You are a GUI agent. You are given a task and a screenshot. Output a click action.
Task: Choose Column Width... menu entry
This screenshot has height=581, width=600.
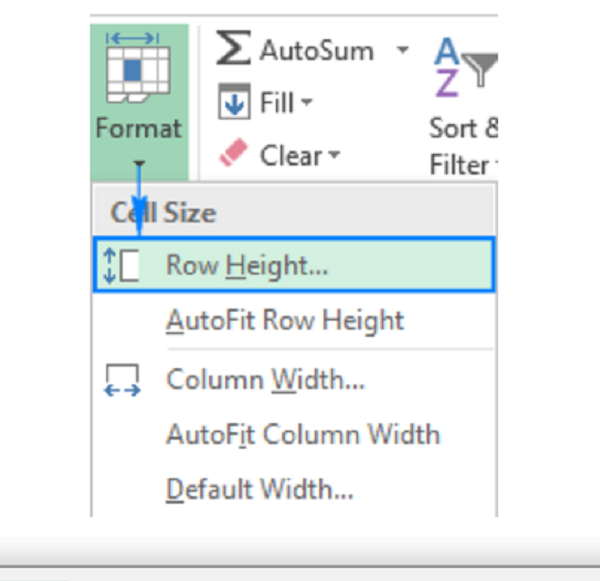(265, 380)
